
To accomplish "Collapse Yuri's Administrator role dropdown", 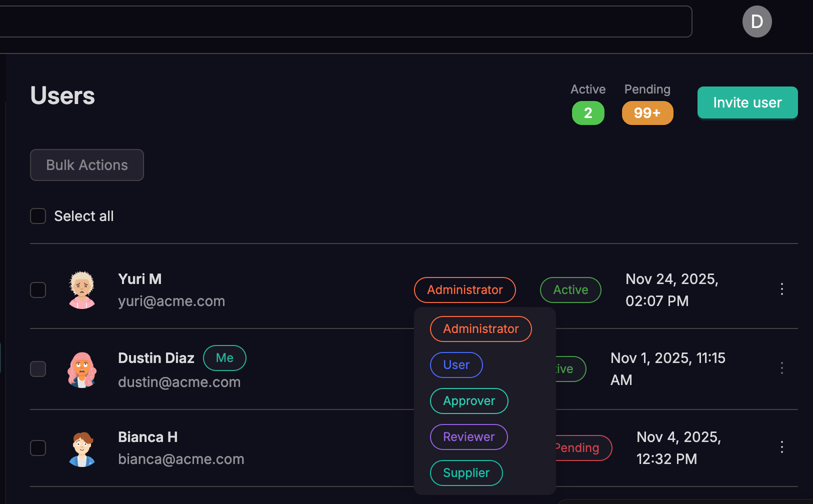I will point(464,290).
